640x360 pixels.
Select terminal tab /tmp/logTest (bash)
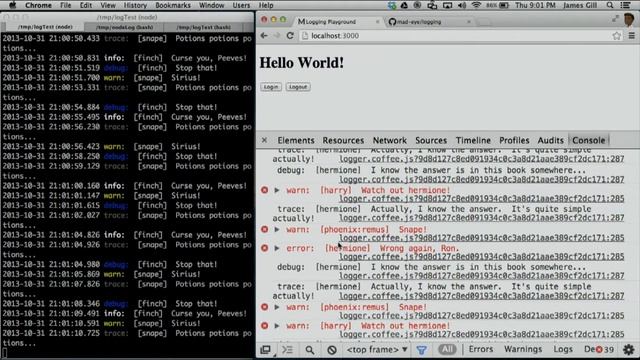click(204, 27)
